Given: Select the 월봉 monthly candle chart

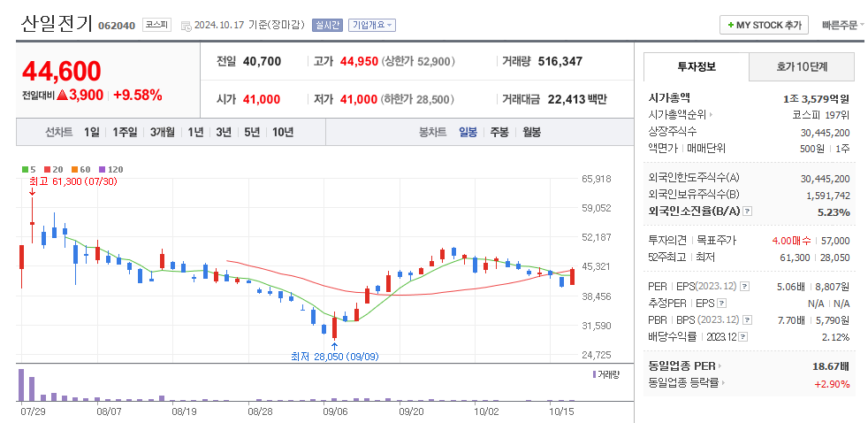Looking at the screenshot, I should [x=531, y=132].
